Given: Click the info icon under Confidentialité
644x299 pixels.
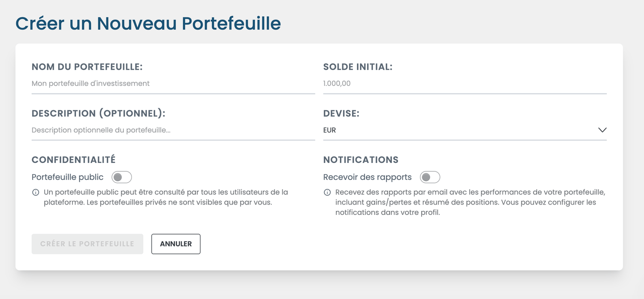Looking at the screenshot, I should 35,192.
